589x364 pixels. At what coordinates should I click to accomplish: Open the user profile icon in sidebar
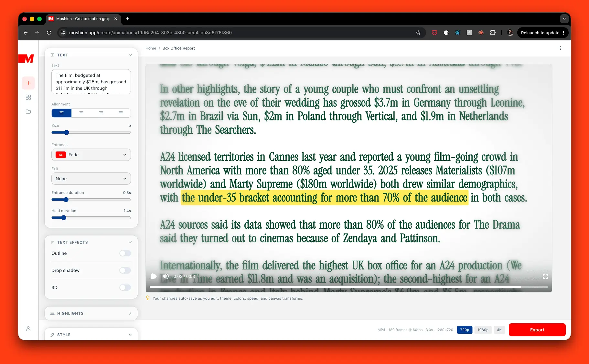coord(28,329)
